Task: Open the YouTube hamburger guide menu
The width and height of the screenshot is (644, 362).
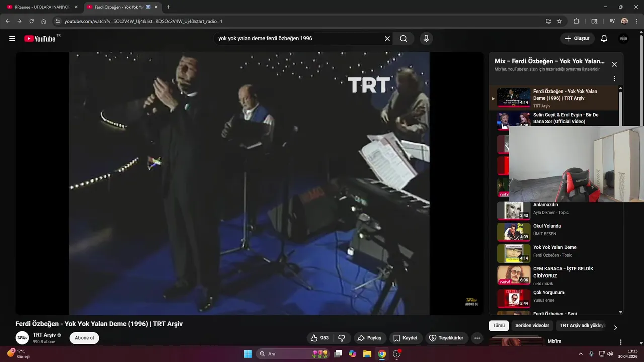Action: [x=12, y=39]
